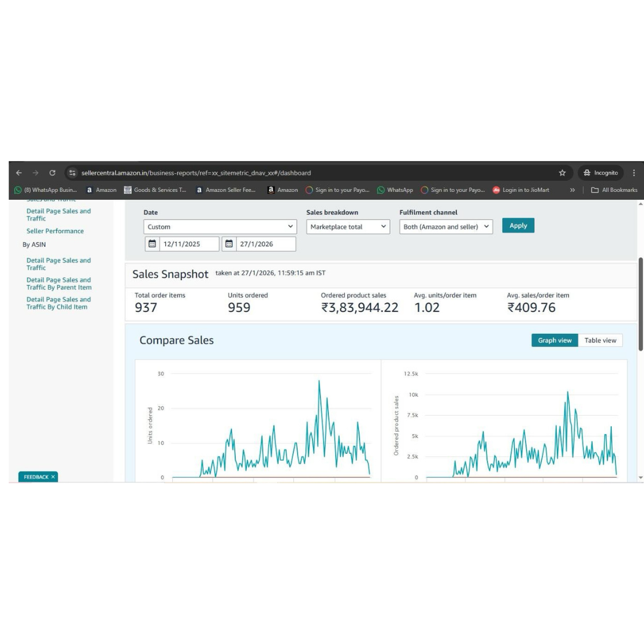Image resolution: width=644 pixels, height=644 pixels.
Task: Open Fulfilment channel dropdown
Action: [x=446, y=227]
